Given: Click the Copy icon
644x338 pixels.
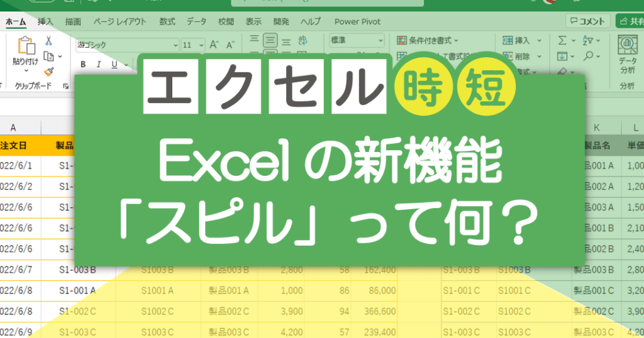Looking at the screenshot, I should pyautogui.click(x=48, y=56).
